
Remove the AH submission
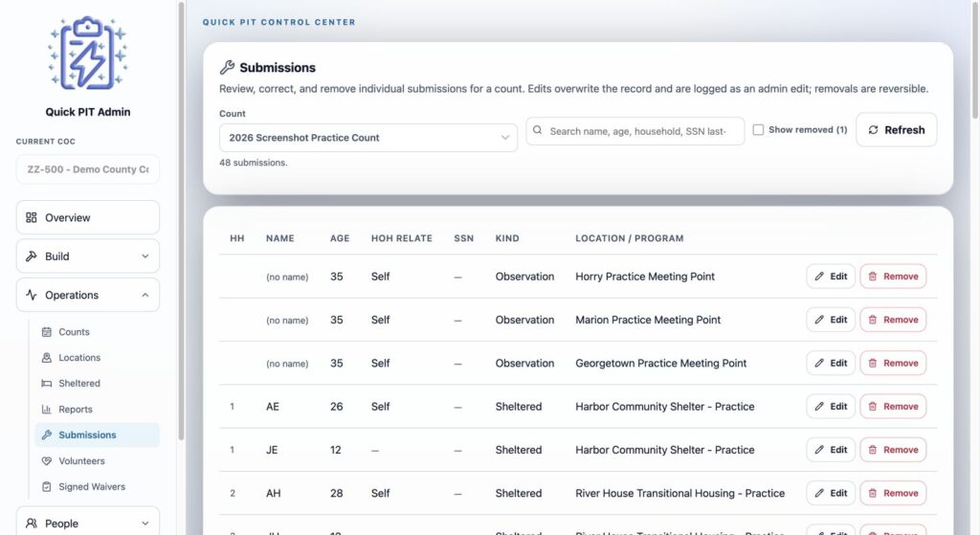pos(893,493)
